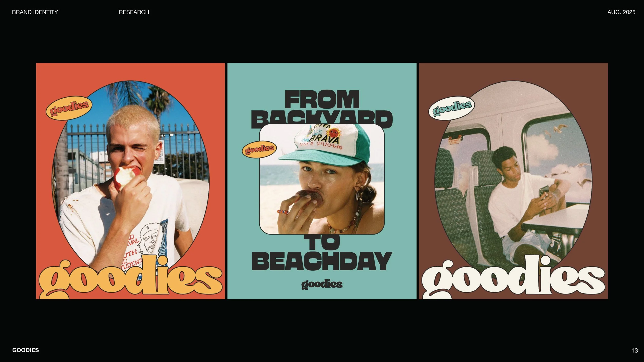Click the small goodies badge beside the cap photo
Viewport: 644px width, 362px height.
tap(259, 149)
